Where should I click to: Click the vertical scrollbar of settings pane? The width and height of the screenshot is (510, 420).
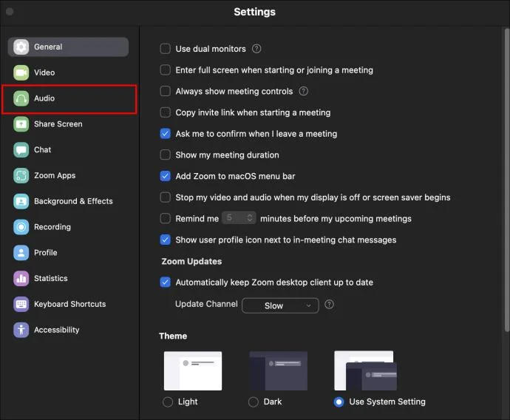(507, 180)
